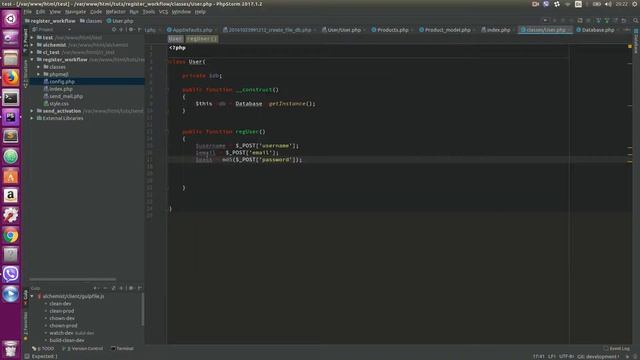Run the clean-prod gulp task

pyautogui.click(x=62, y=311)
